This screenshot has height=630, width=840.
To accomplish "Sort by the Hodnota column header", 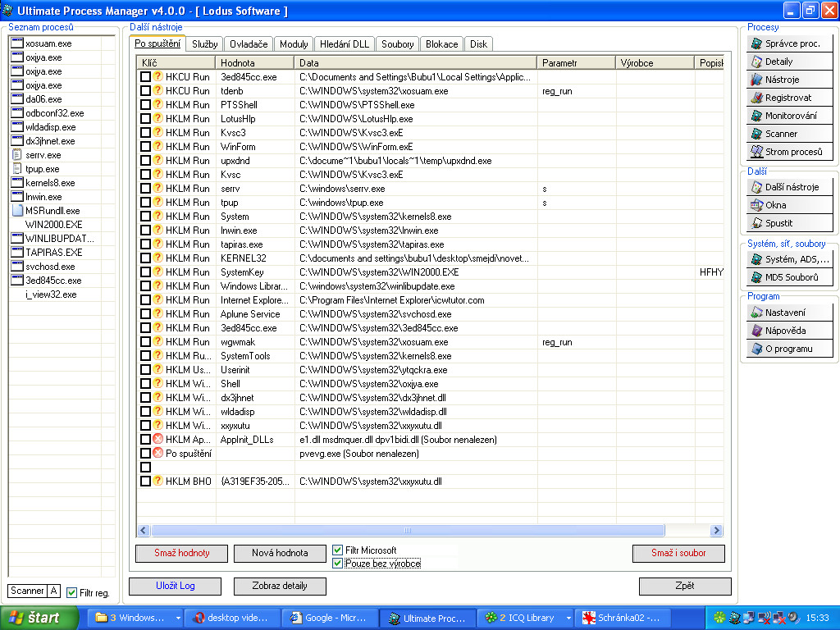I will tap(254, 62).
